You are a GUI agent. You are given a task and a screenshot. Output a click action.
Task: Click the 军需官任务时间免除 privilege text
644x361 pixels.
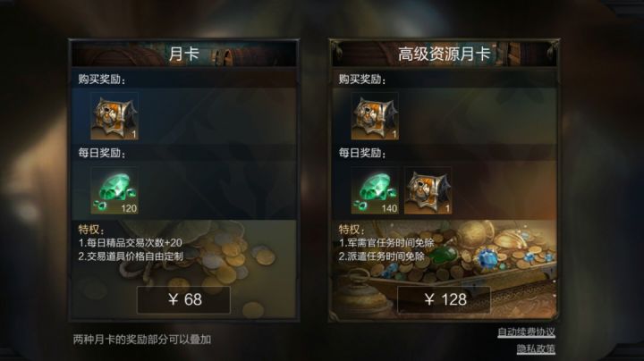(x=386, y=243)
